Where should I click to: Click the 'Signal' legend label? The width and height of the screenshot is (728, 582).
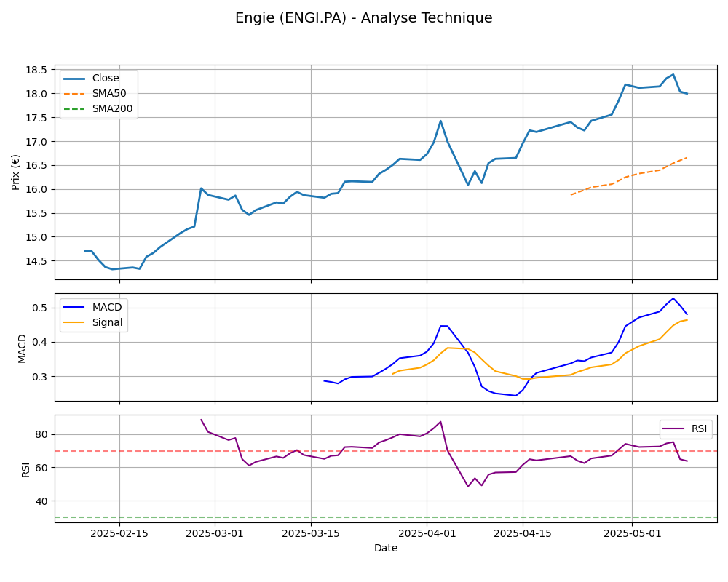pos(107,322)
